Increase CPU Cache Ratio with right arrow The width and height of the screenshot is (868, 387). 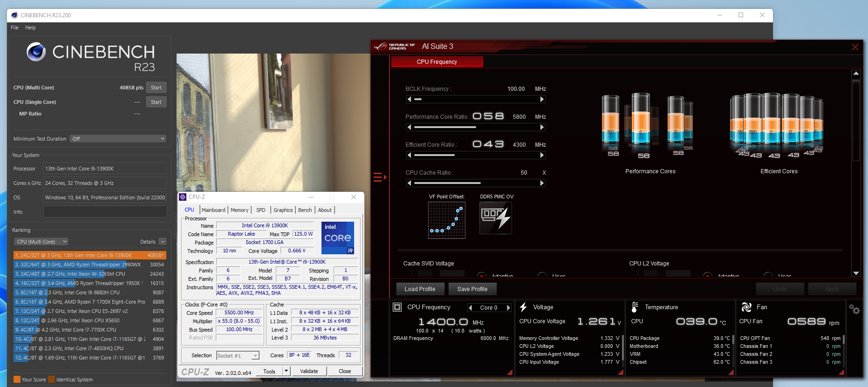(542, 183)
